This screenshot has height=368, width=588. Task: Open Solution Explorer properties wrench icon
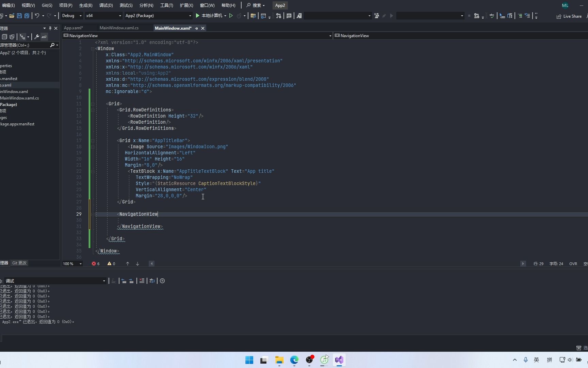[x=37, y=37]
